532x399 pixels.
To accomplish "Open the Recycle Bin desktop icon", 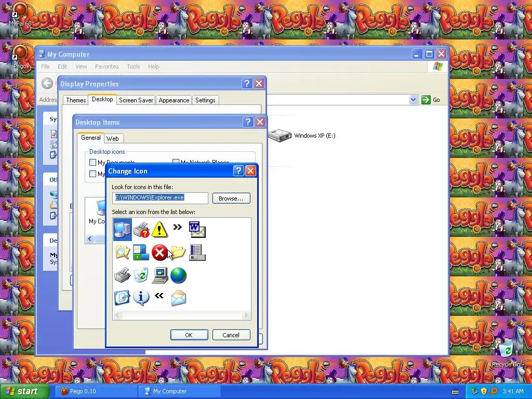I will pyautogui.click(x=506, y=353).
